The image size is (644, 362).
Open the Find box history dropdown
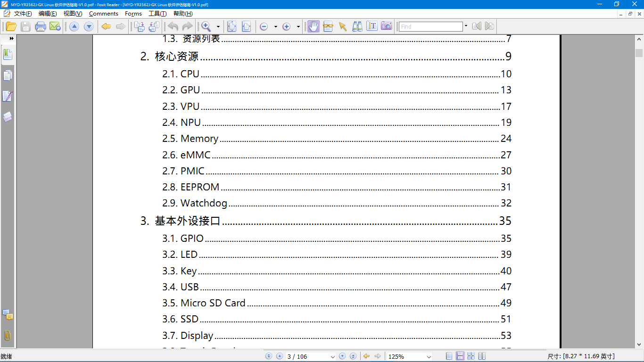point(466,26)
